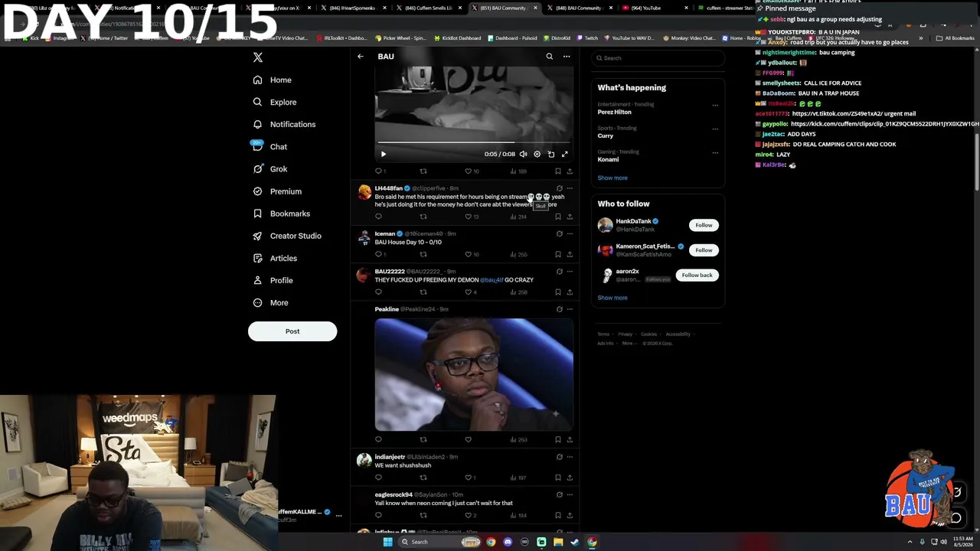
Task: Open more options on LH448fan's post
Action: [x=570, y=188]
